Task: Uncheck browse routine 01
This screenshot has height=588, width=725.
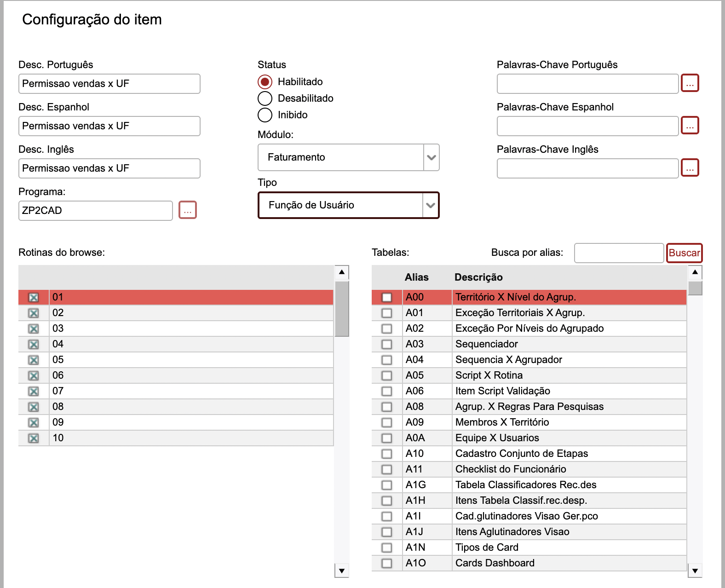Action: pyautogui.click(x=34, y=298)
